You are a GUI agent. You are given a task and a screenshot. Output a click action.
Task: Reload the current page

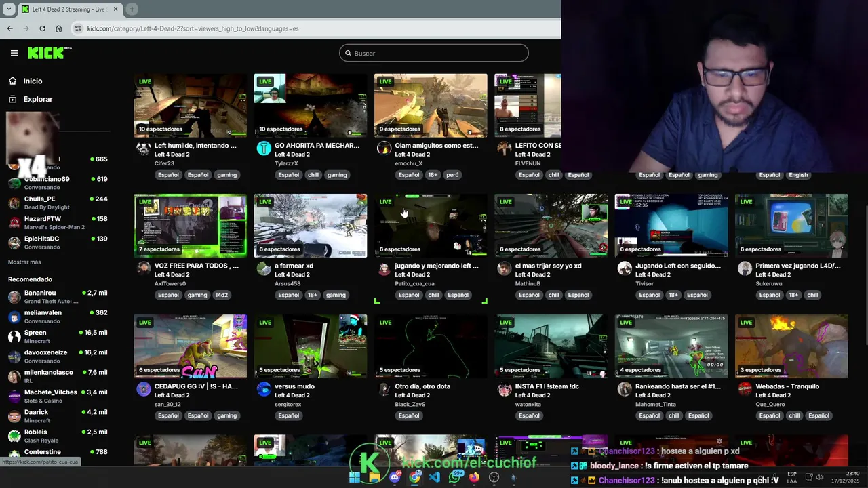coord(42,28)
